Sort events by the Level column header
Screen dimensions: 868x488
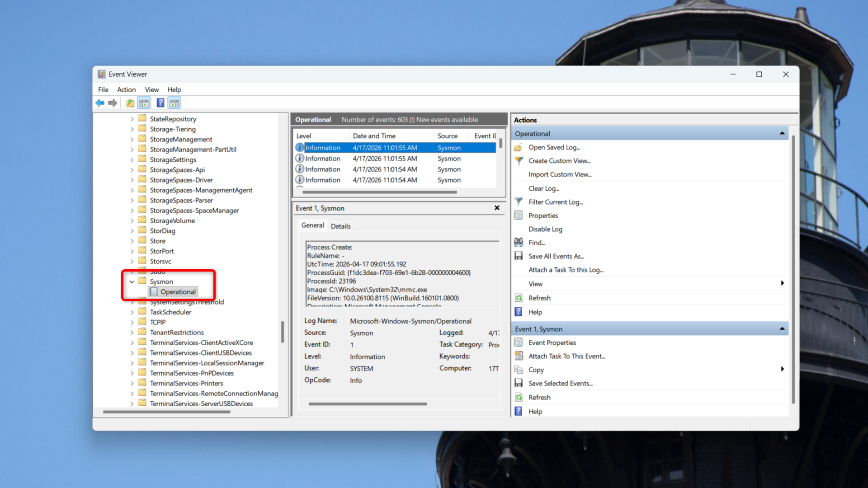(x=321, y=136)
